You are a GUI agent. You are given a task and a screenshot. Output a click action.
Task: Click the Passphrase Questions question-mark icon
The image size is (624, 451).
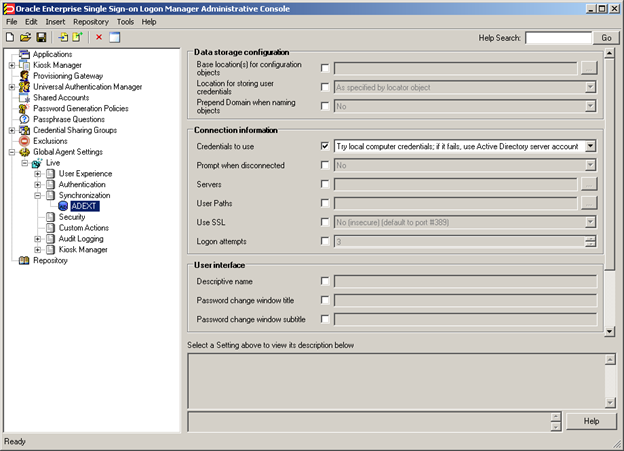coord(25,119)
